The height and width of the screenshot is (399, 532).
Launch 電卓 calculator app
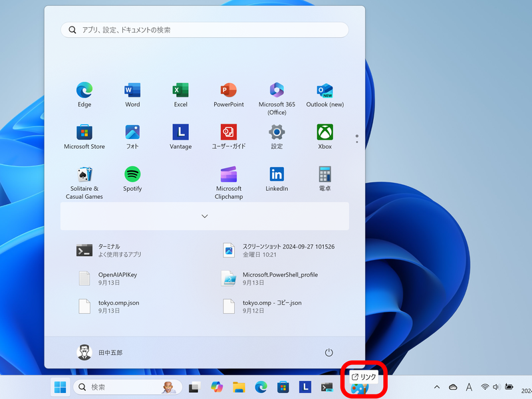325,179
